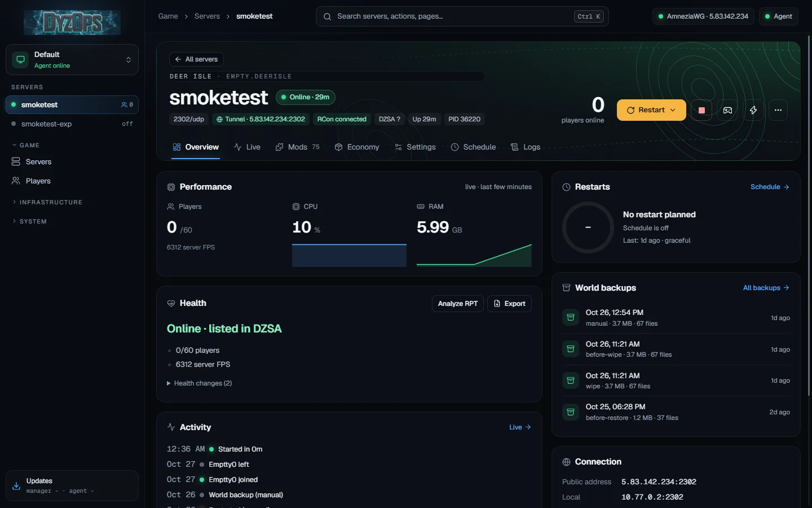Open the All backups link

coord(766,288)
